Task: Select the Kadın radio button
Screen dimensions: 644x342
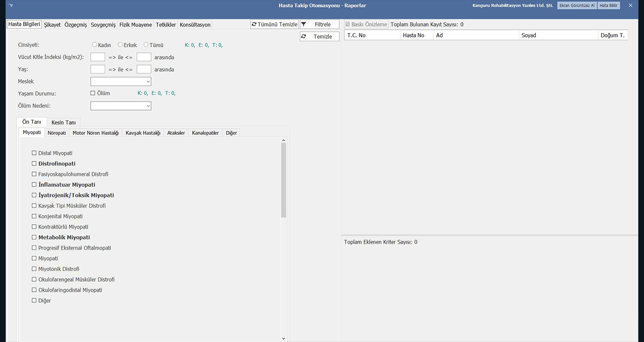Action: coord(94,45)
